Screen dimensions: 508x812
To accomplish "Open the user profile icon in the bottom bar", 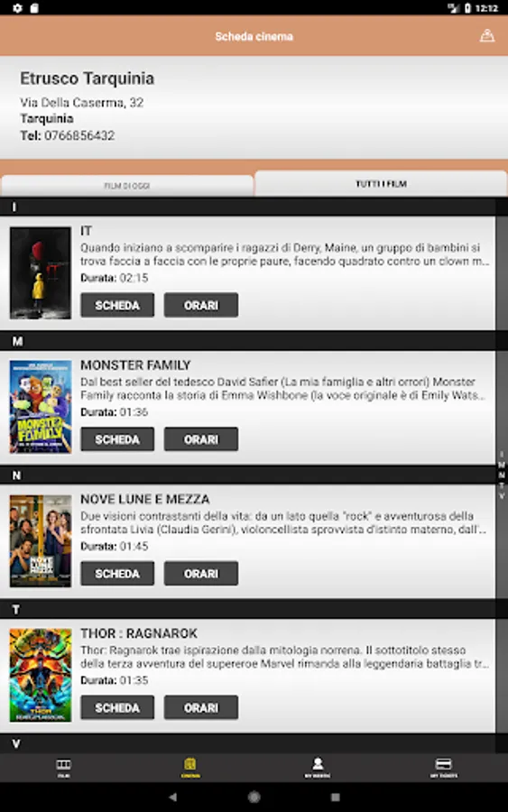I will point(318,767).
